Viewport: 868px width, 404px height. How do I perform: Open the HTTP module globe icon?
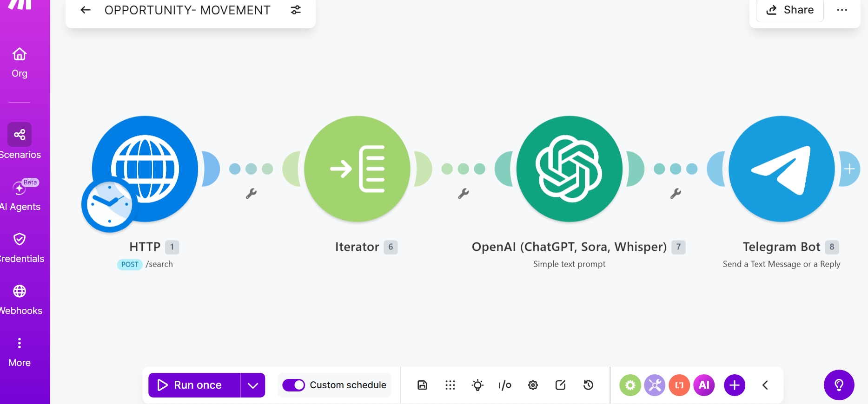[x=146, y=168]
